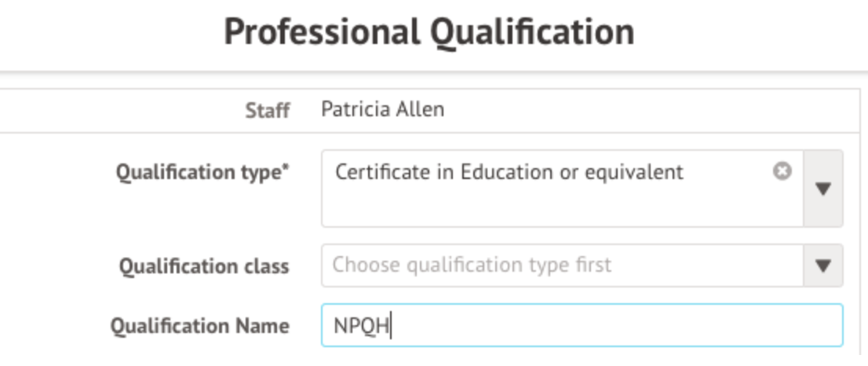The image size is (868, 366).
Task: Clear the selected Qualification type value
Action: point(782,171)
